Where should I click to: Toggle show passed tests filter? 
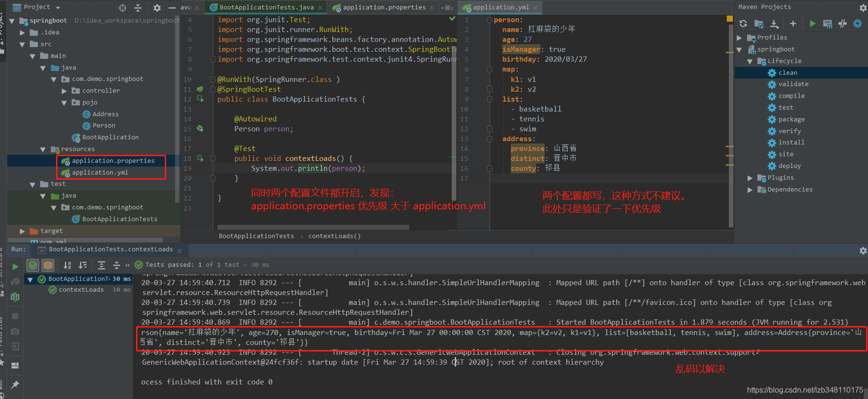pos(33,265)
